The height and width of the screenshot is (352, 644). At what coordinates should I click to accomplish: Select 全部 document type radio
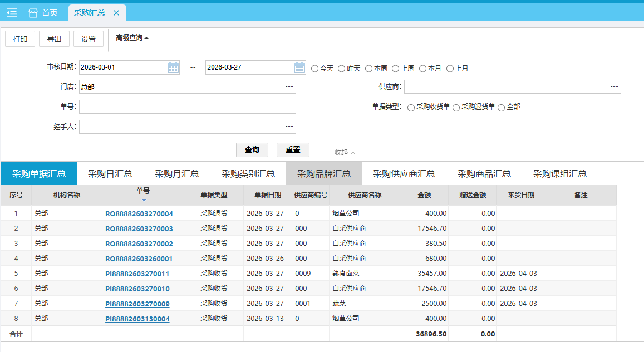[501, 107]
